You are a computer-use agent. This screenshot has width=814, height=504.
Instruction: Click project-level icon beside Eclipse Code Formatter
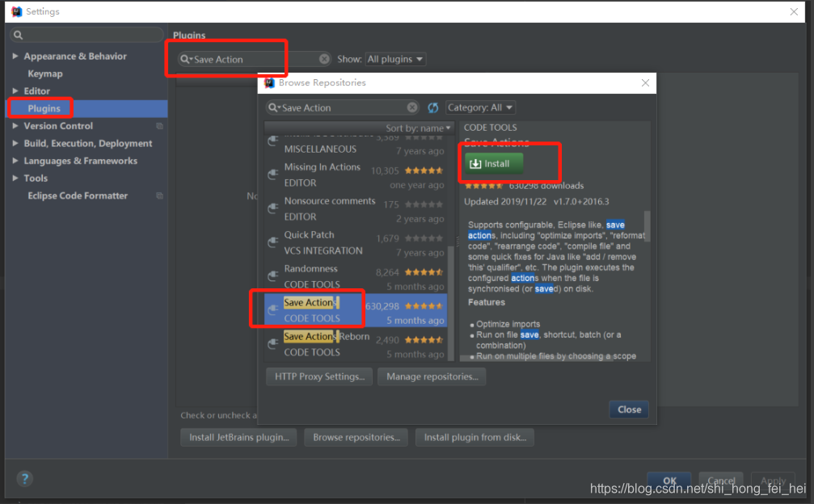point(159,195)
